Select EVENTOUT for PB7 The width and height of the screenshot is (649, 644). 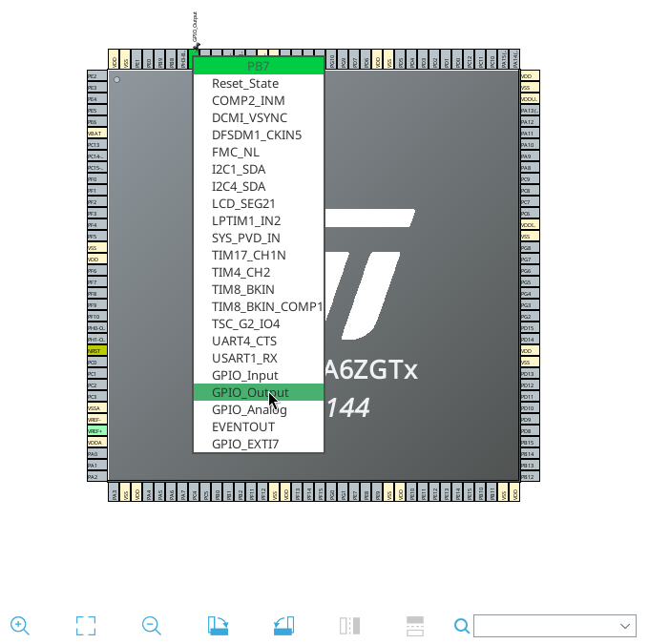click(x=259, y=427)
